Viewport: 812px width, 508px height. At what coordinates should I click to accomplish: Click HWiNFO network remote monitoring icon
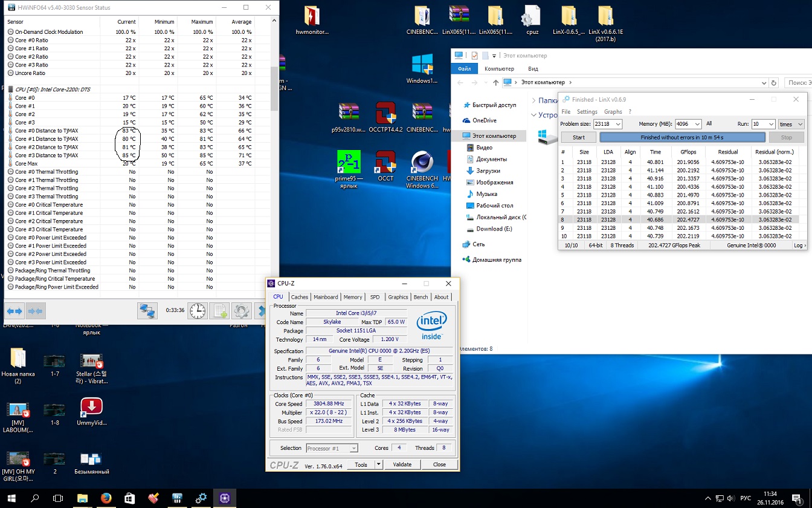pyautogui.click(x=147, y=311)
